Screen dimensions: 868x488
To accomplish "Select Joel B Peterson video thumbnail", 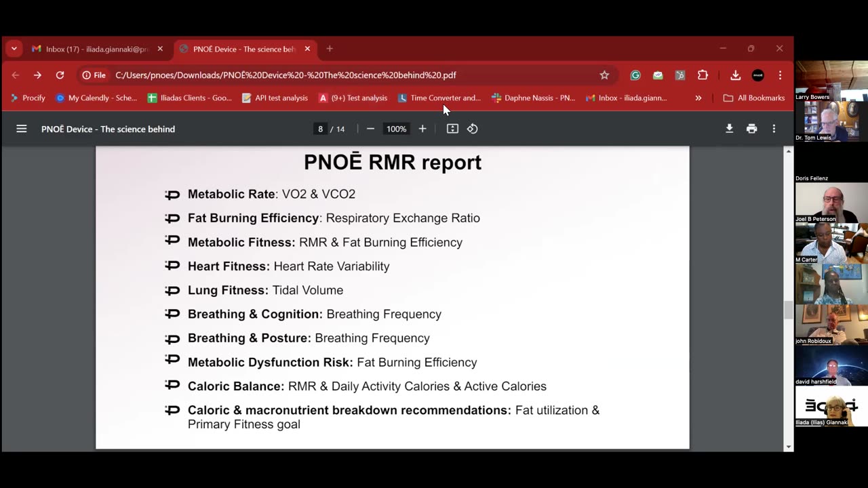I will tap(831, 202).
